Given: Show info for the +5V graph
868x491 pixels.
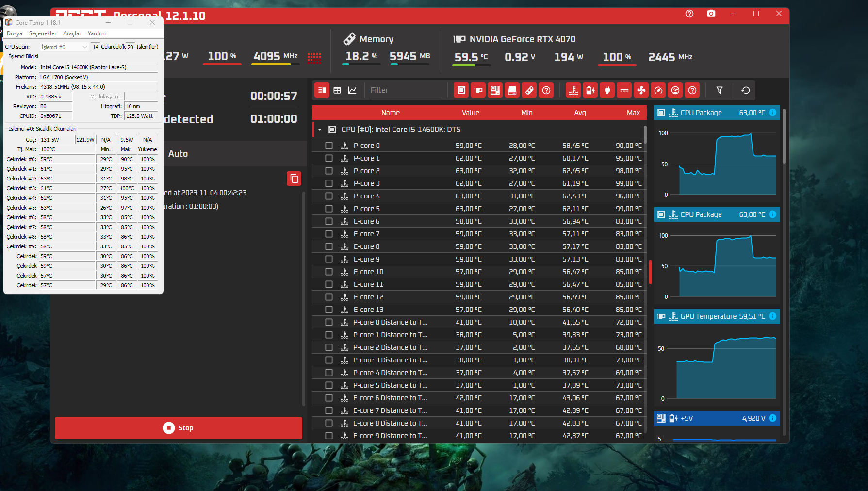Looking at the screenshot, I should click(x=773, y=418).
